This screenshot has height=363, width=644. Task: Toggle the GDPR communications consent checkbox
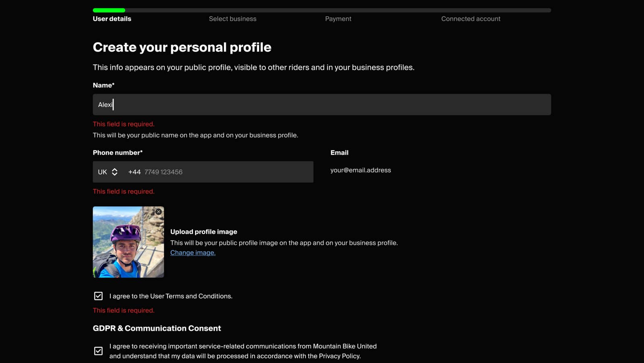(98, 351)
